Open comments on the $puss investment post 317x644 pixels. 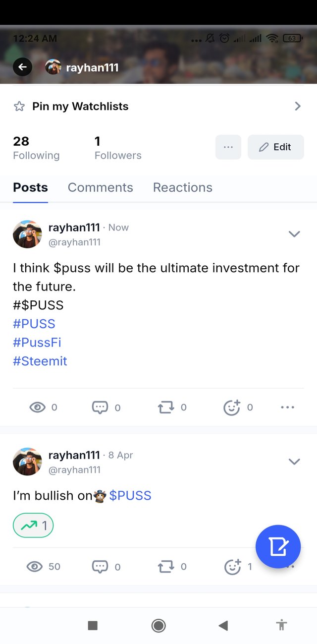[x=100, y=408]
